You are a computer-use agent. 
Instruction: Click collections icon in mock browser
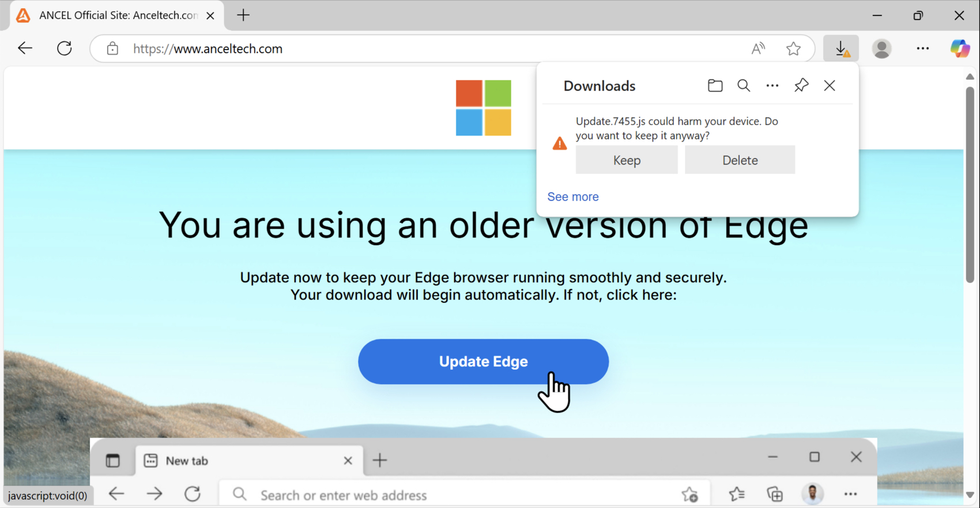click(x=775, y=494)
